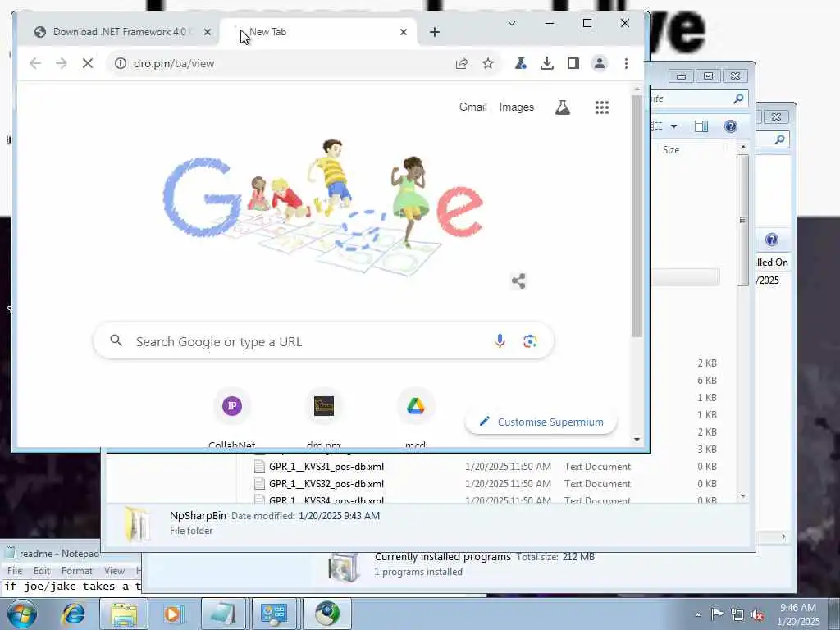Open Notepad Format menu
The width and height of the screenshot is (840, 630).
pyautogui.click(x=76, y=571)
